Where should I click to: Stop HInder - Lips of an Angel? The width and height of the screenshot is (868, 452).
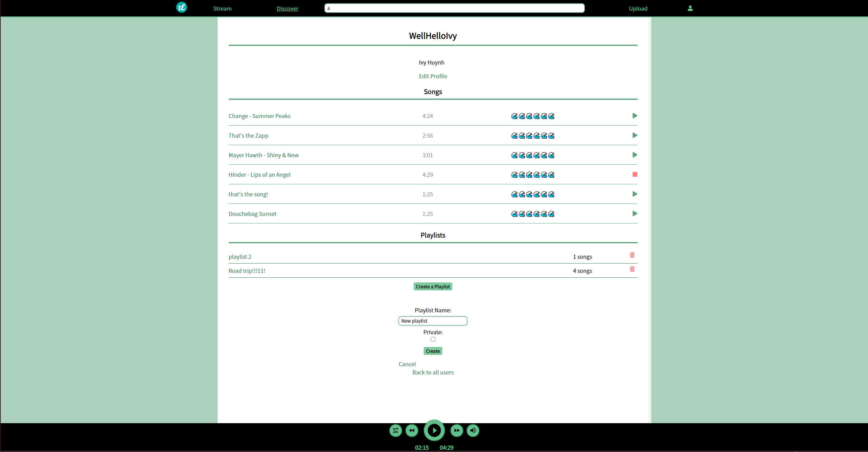[x=635, y=174]
